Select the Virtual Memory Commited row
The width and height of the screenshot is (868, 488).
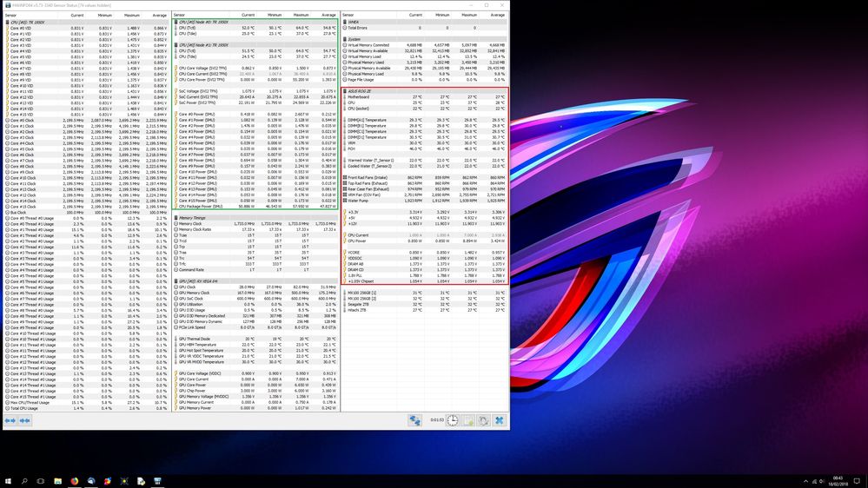(425, 45)
